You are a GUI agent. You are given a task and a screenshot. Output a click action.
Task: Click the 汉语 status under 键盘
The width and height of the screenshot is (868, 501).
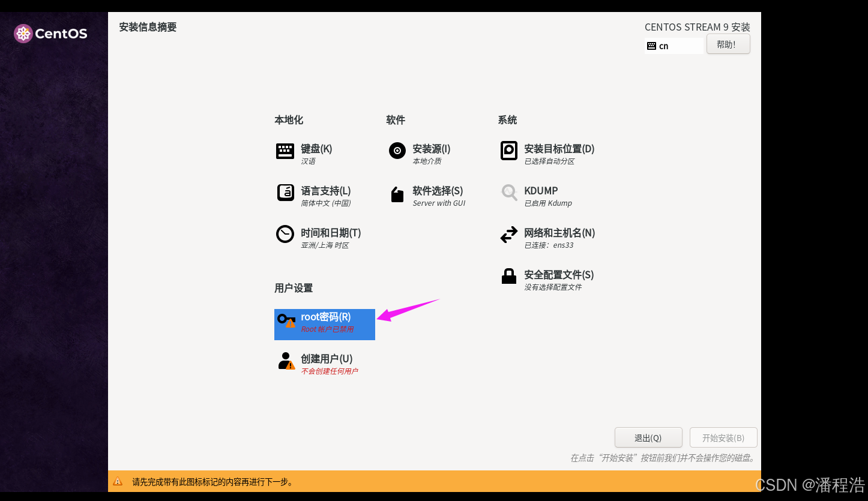pos(308,161)
